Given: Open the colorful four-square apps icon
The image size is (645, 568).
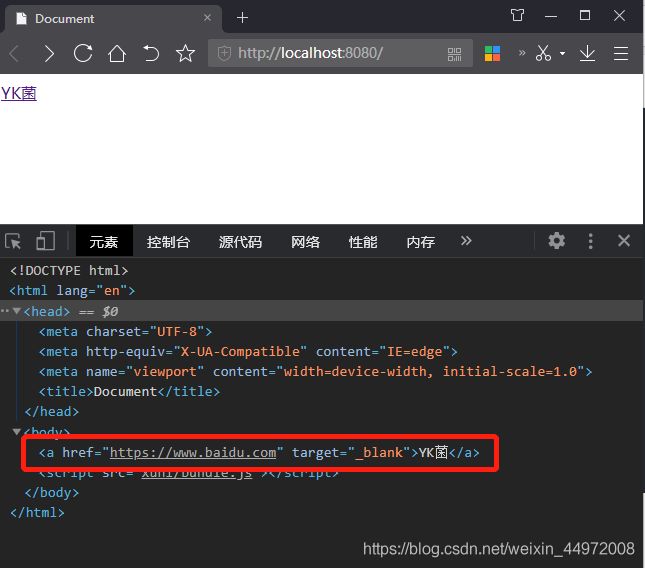Looking at the screenshot, I should (x=492, y=53).
